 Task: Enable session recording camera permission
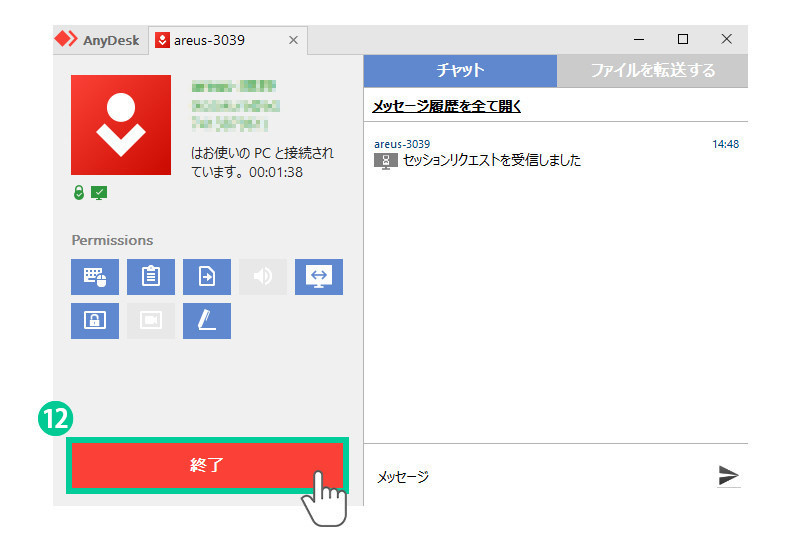coord(151,321)
